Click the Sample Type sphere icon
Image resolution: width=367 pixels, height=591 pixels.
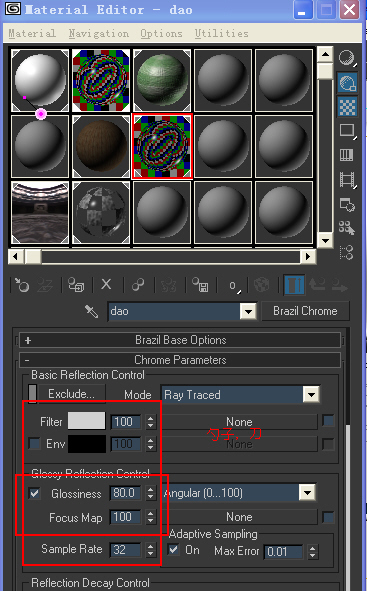(x=347, y=58)
